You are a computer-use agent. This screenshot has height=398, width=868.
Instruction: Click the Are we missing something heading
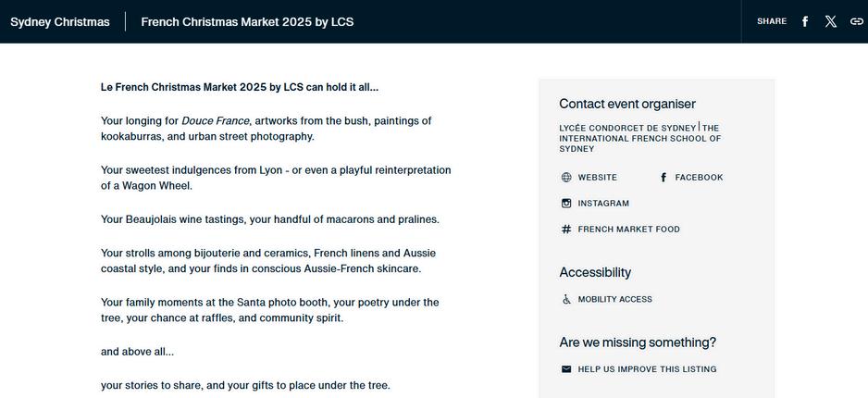[638, 342]
